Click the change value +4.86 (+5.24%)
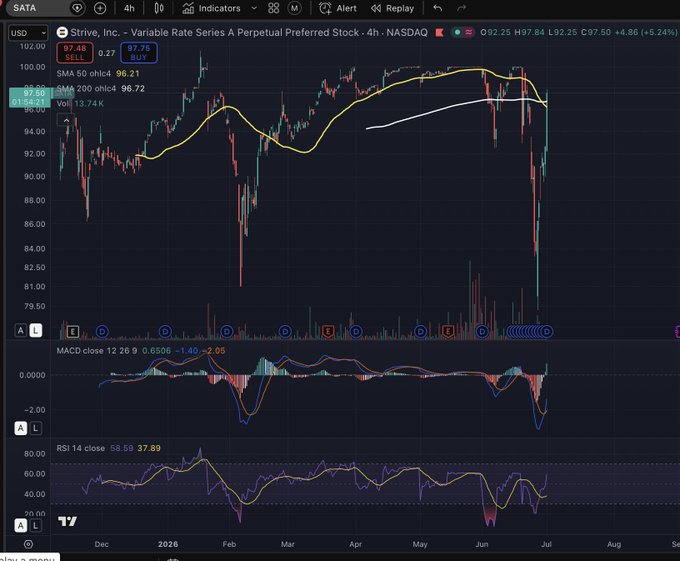 [646, 33]
